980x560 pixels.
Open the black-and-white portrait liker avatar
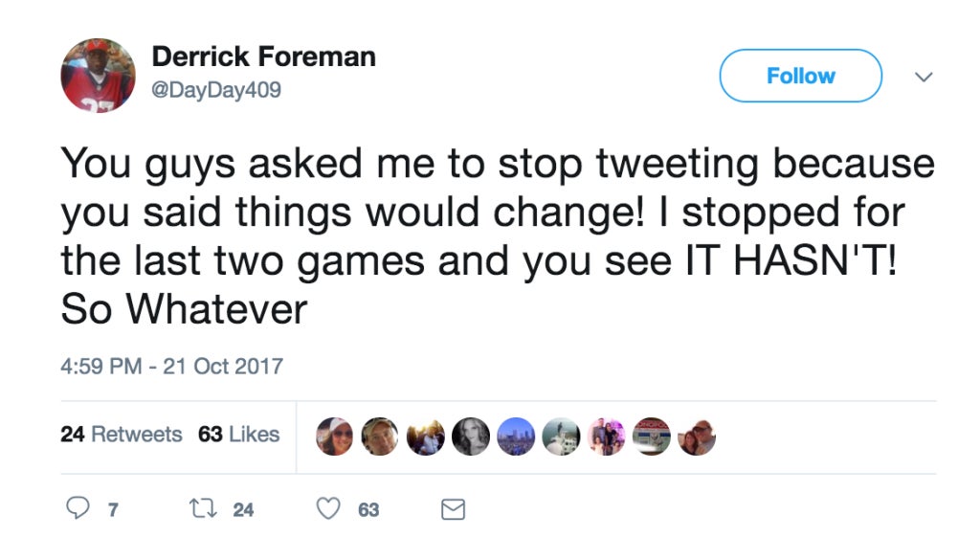pyautogui.click(x=471, y=437)
